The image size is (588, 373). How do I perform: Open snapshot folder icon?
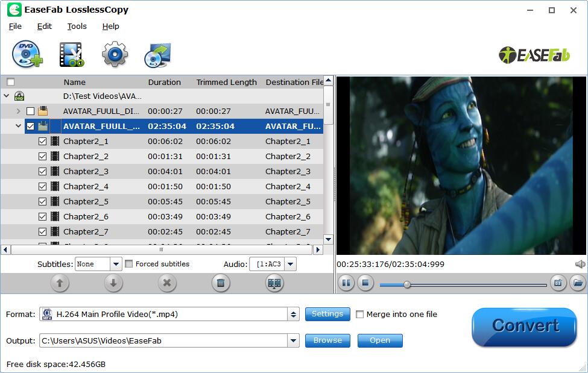[578, 283]
